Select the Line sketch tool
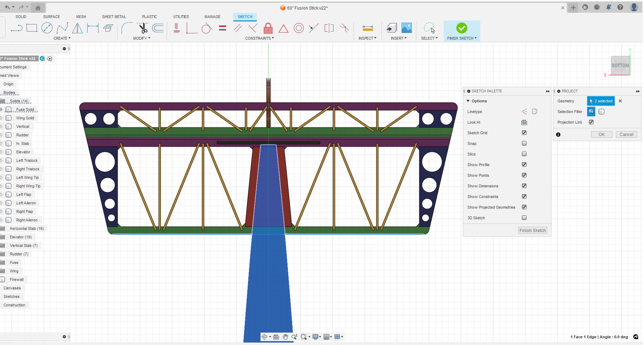The height and width of the screenshot is (345, 644). coord(16,28)
